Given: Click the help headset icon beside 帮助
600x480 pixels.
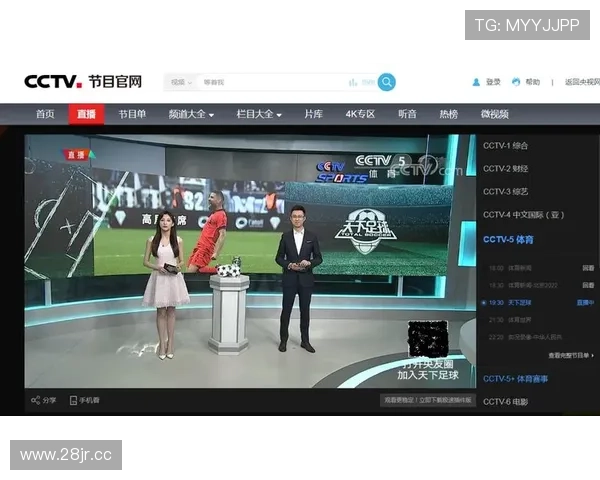Looking at the screenshot, I should (516, 82).
